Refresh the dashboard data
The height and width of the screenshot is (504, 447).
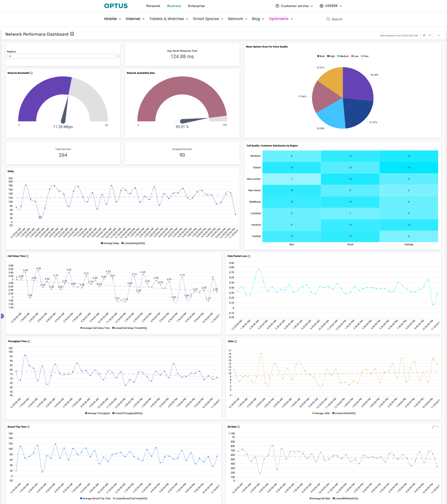(x=424, y=35)
